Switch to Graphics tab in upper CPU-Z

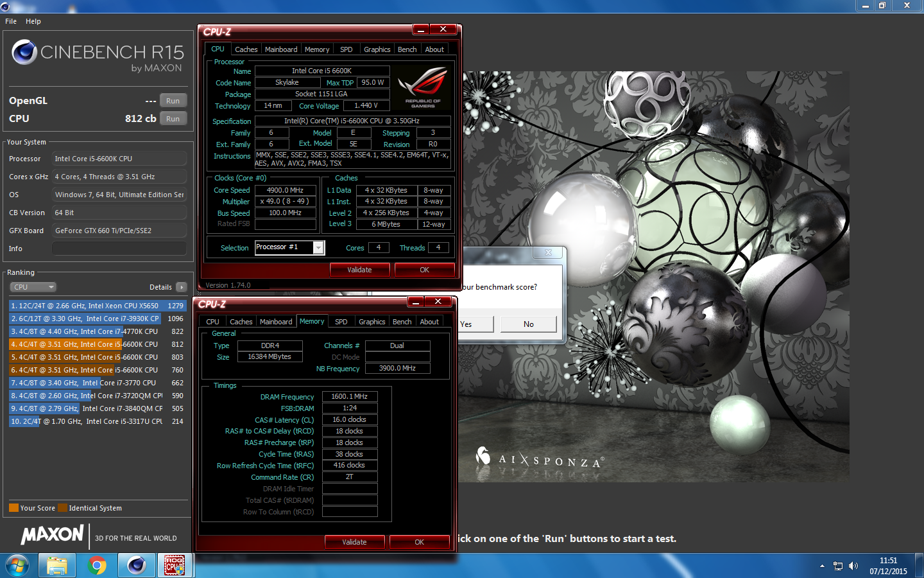(x=377, y=49)
